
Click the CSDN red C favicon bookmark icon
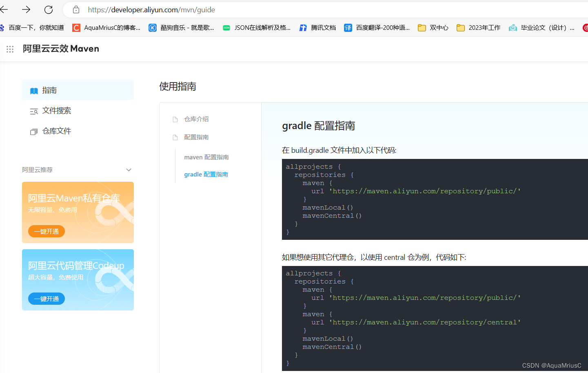(76, 27)
